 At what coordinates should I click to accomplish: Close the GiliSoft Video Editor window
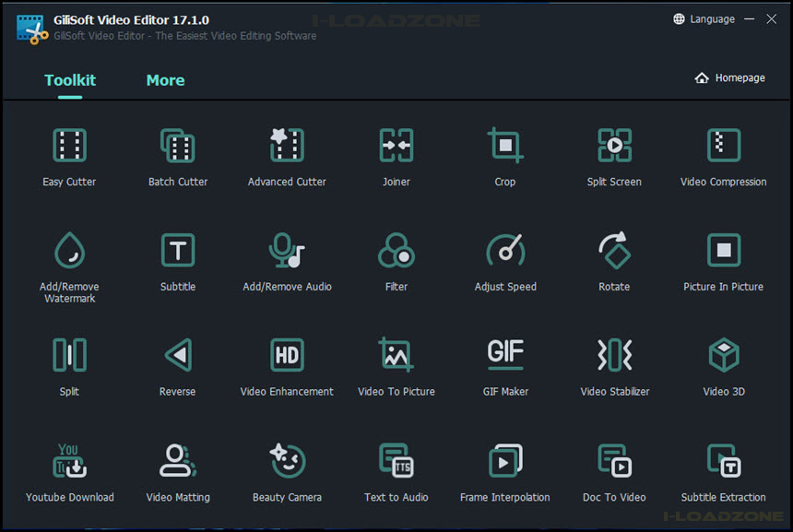click(x=771, y=19)
